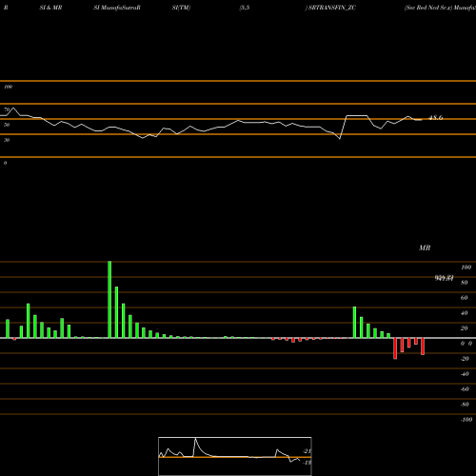This screenshot has height=476, width=476.
Task: Click the MR axis label 80
Action: 465,283
